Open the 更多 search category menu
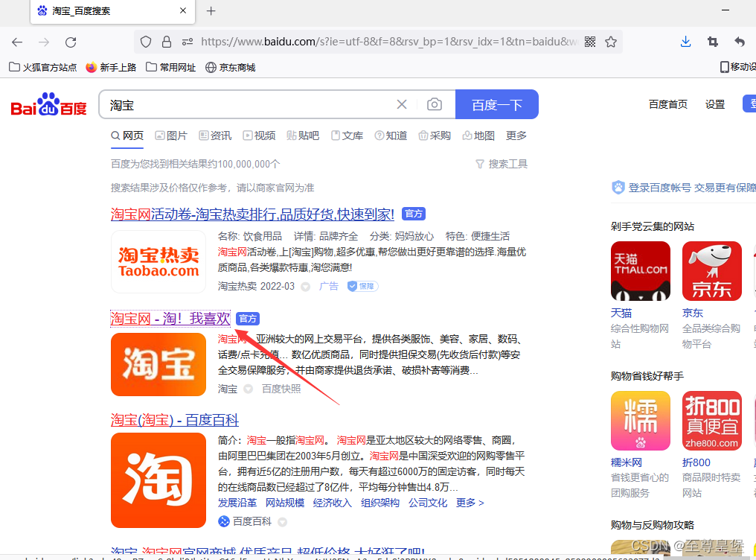Image resolution: width=756 pixels, height=560 pixels. [x=516, y=136]
